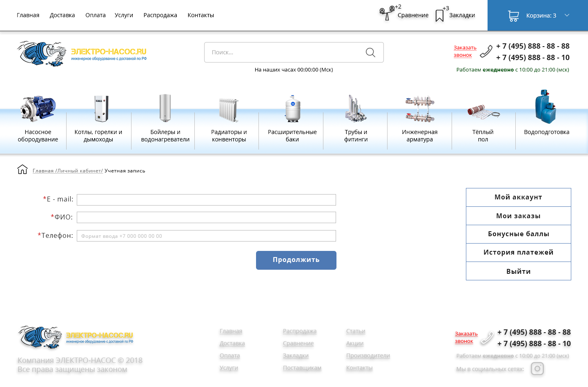Open Бонусные баллы sidebar item
Image resolution: width=588 pixels, height=387 pixels.
519,234
